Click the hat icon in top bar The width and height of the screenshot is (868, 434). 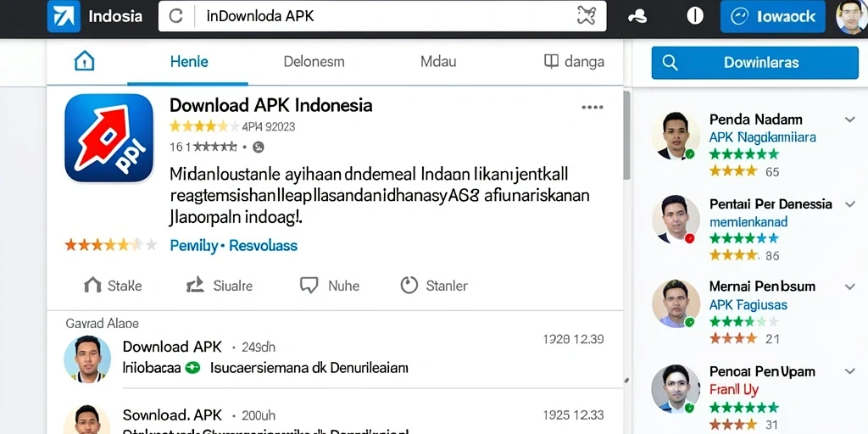coord(637,17)
